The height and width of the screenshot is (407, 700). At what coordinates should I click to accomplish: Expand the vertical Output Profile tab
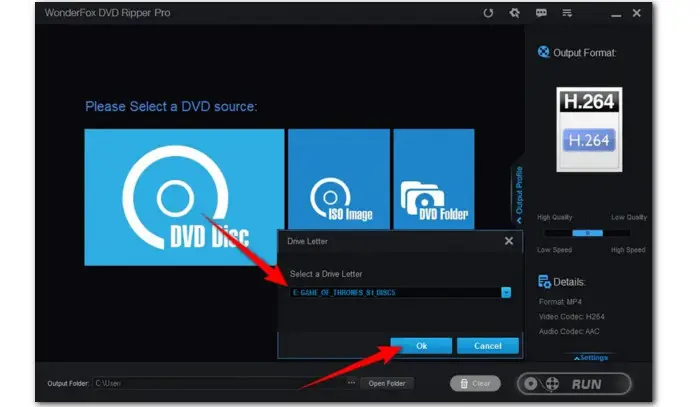(x=518, y=194)
